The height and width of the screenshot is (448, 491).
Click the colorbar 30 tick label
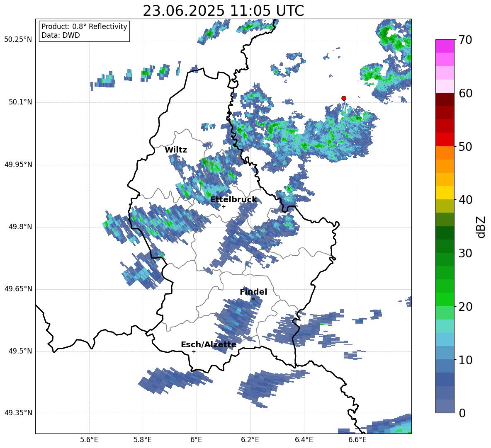point(465,253)
